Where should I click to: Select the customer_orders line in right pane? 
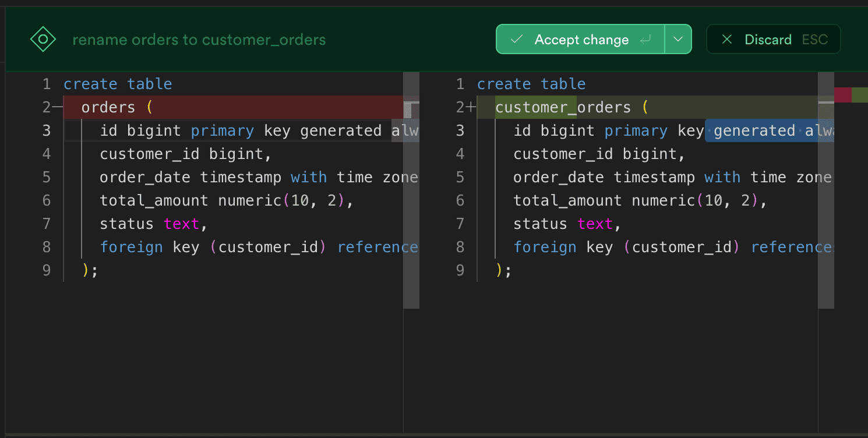pyautogui.click(x=563, y=107)
